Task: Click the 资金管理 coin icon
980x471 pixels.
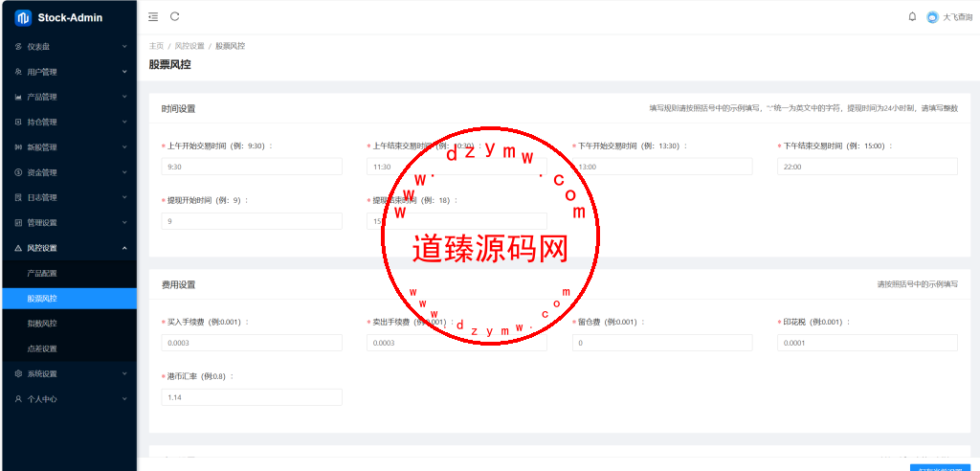Action: (18, 172)
